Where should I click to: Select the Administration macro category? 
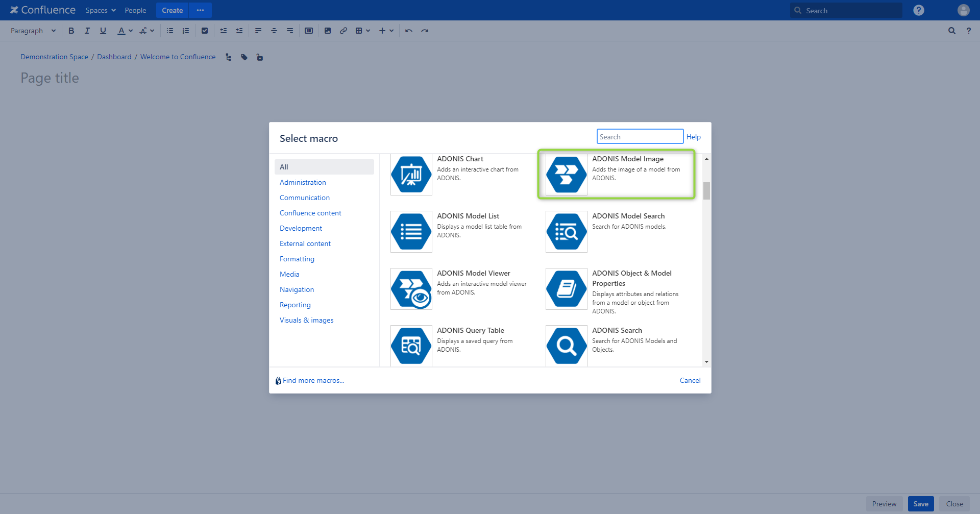[x=303, y=182]
